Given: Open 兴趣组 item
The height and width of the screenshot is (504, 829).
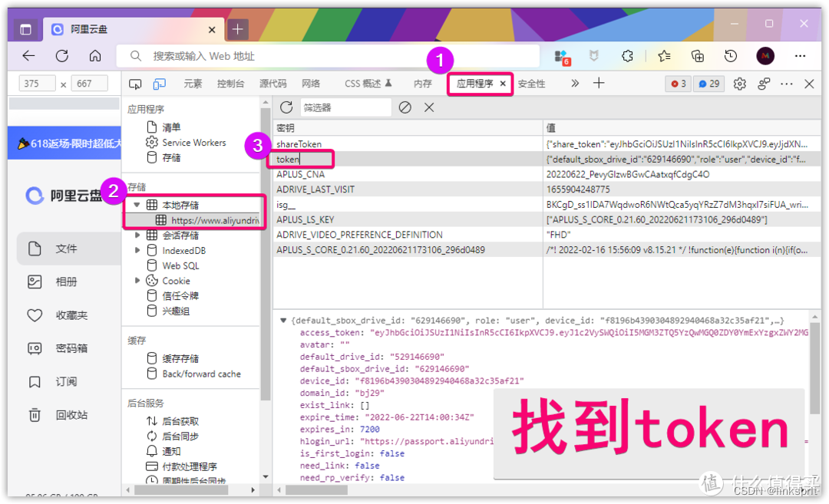Looking at the screenshot, I should (x=167, y=311).
